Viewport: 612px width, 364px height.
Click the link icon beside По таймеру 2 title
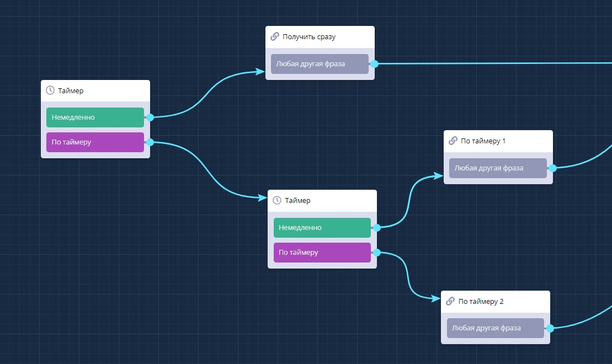(450, 302)
